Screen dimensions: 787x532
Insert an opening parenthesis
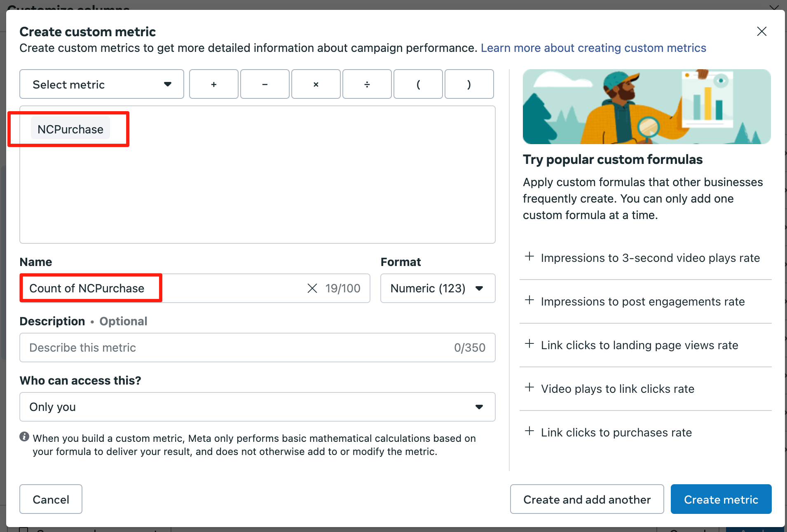click(x=418, y=84)
